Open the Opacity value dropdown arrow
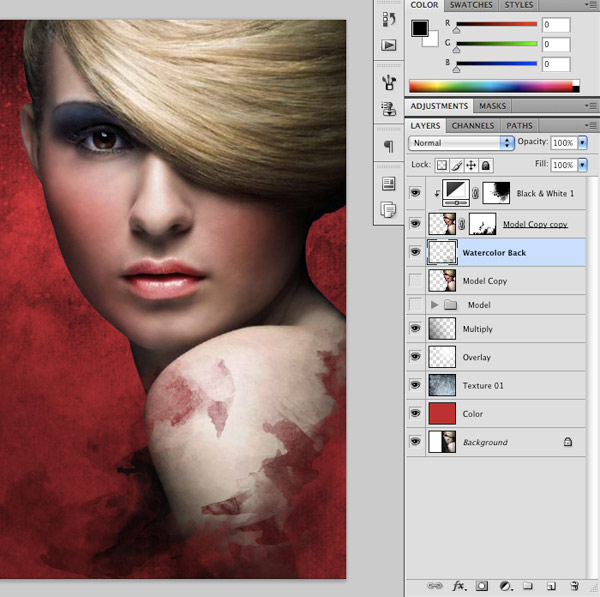Screen dimensions: 600x597 tap(583, 144)
